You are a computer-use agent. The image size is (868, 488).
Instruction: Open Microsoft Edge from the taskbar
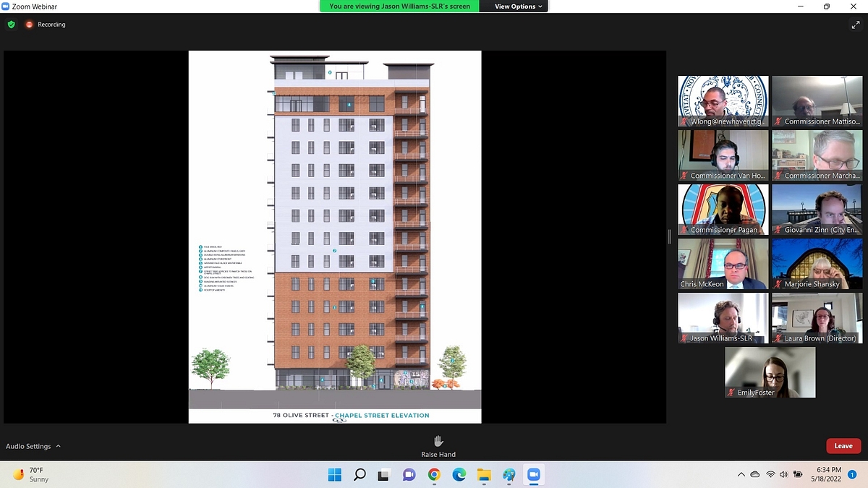(459, 474)
